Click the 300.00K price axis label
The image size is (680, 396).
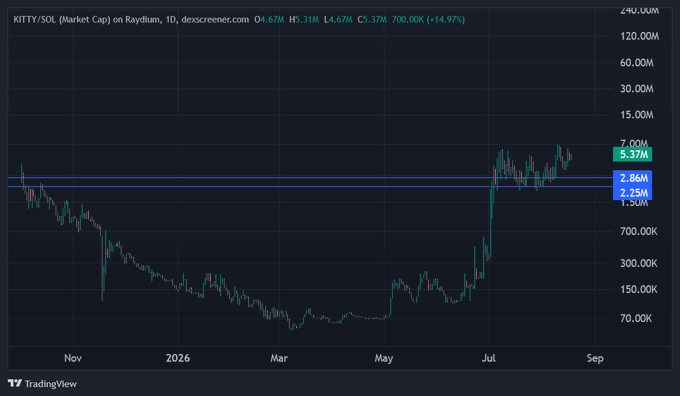(x=639, y=263)
